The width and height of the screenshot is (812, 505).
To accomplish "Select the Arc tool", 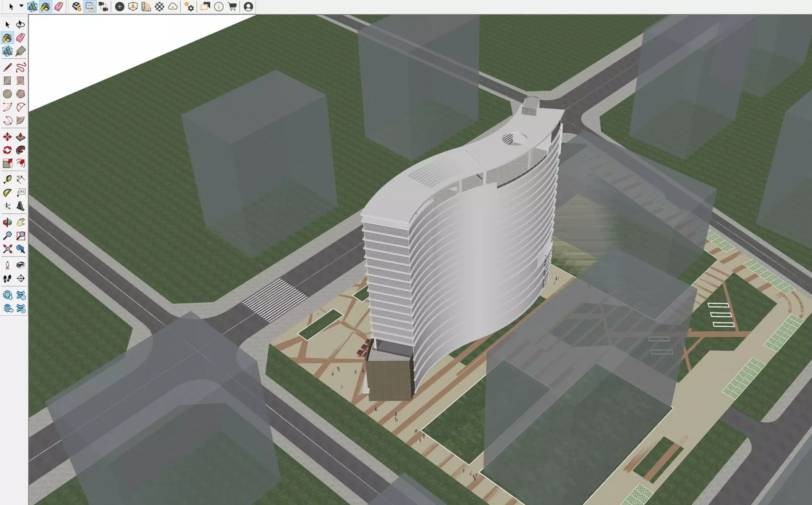I will (7, 107).
